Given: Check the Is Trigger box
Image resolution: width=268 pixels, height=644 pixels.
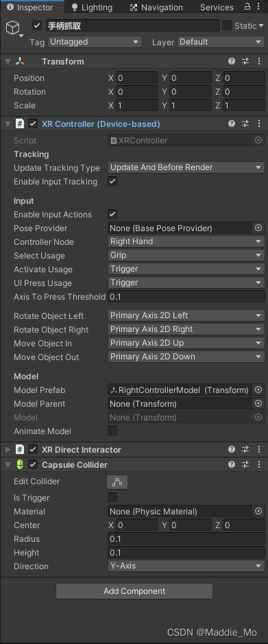Looking at the screenshot, I should click(x=112, y=497).
